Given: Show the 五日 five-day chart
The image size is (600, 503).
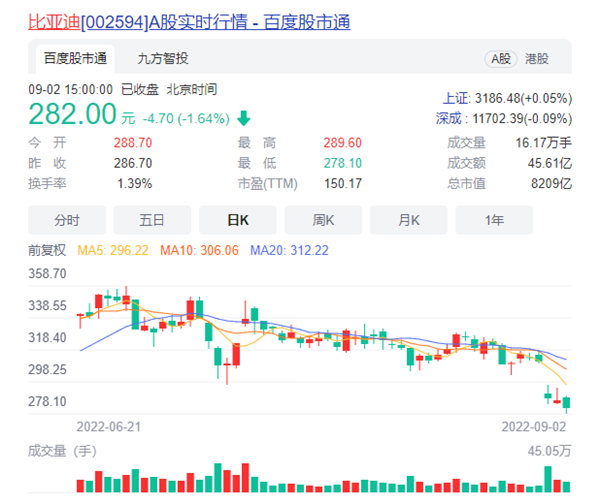Looking at the screenshot, I should point(152,219).
